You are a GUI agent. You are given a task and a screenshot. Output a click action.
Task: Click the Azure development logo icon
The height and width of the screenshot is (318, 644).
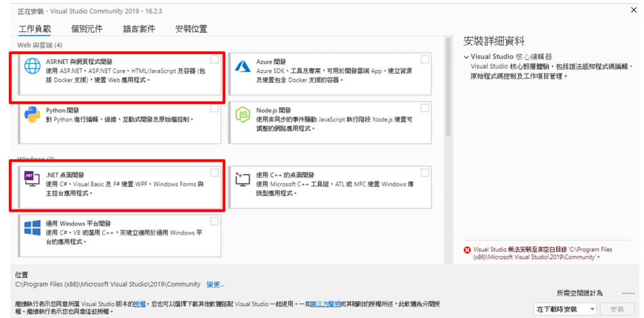click(x=242, y=65)
